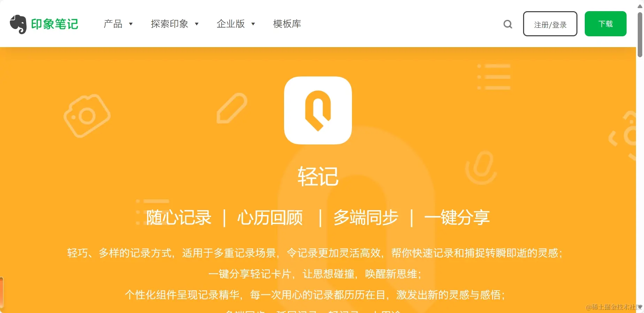Open the 模板库 menu item
Screen dimensions: 644x313
click(287, 24)
